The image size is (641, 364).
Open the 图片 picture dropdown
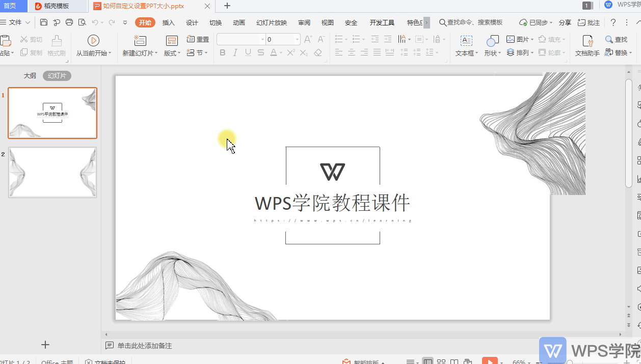coord(520,39)
